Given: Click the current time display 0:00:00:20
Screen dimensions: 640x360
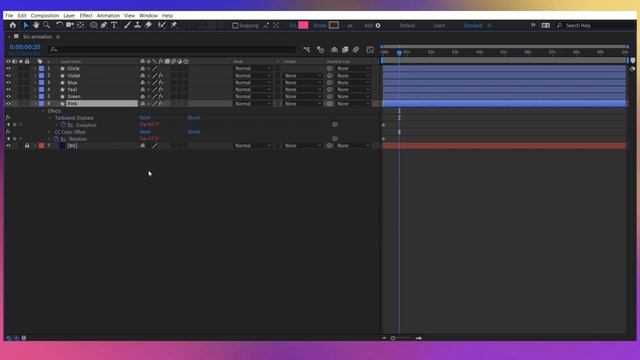Looking at the screenshot, I should (x=25, y=47).
